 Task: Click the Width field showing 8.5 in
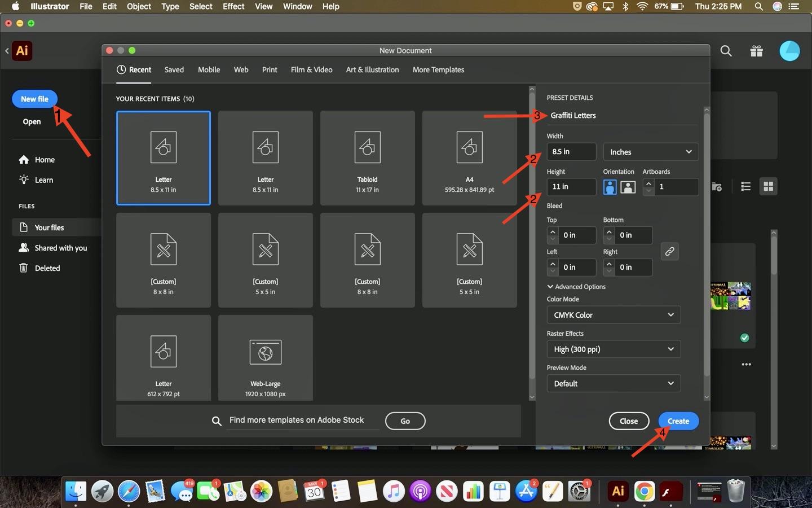[x=571, y=152]
